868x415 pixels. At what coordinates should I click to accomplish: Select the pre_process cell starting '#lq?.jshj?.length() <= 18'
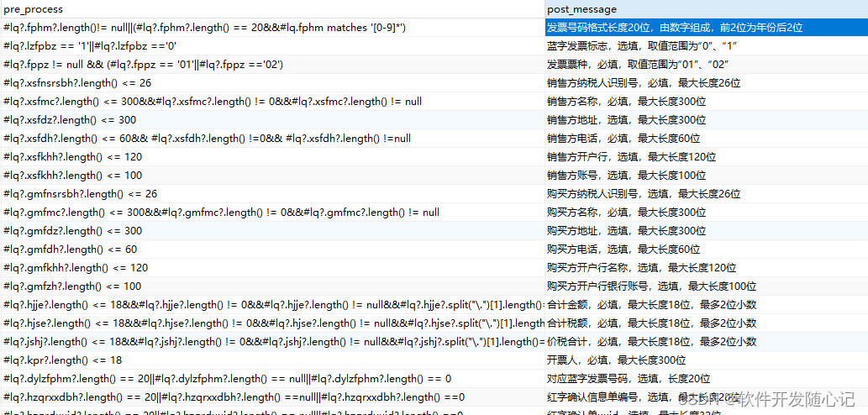click(272, 342)
